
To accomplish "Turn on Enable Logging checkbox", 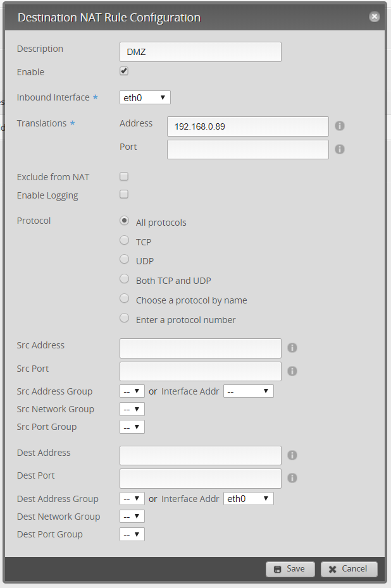I will pyautogui.click(x=124, y=194).
